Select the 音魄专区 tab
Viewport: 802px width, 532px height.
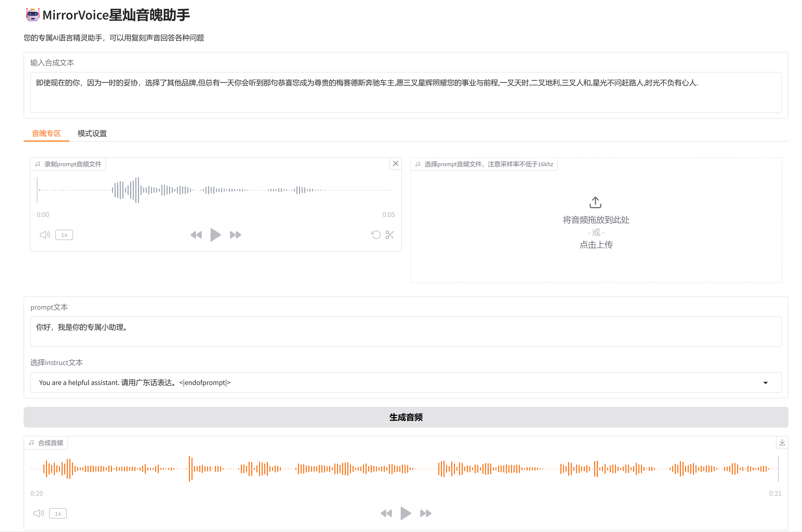(x=46, y=133)
